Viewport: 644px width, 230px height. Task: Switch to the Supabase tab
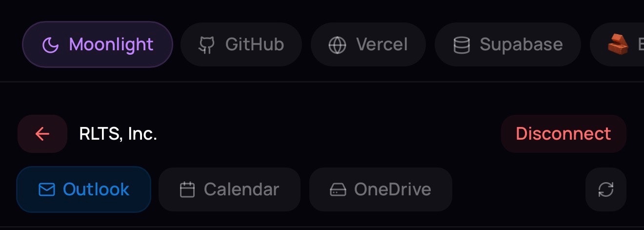pos(508,44)
